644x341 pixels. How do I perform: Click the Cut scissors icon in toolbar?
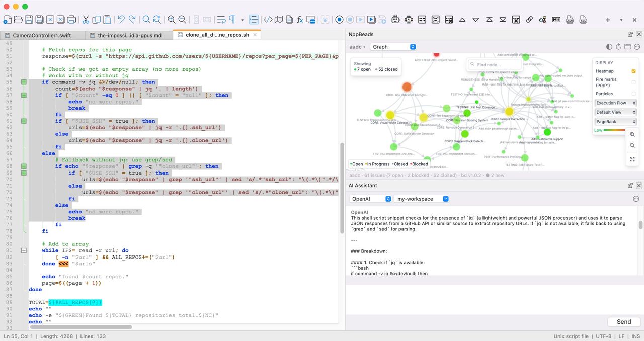click(86, 20)
